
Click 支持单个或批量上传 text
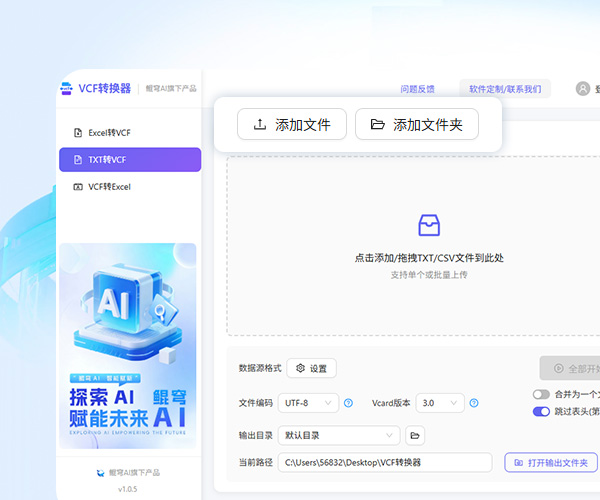point(429,275)
